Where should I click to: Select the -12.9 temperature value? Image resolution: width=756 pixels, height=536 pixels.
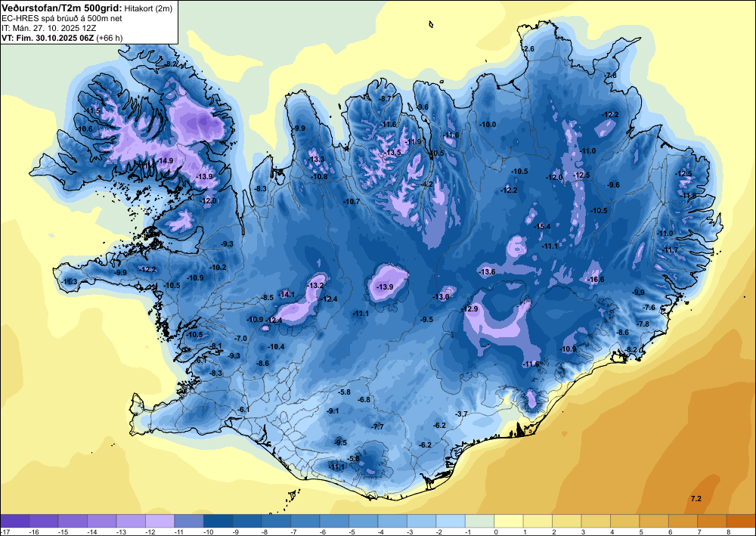pyautogui.click(x=469, y=309)
